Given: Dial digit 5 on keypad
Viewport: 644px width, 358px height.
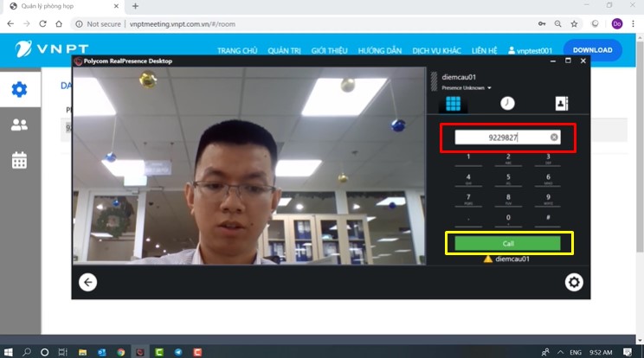Looking at the screenshot, I should click(x=508, y=179).
